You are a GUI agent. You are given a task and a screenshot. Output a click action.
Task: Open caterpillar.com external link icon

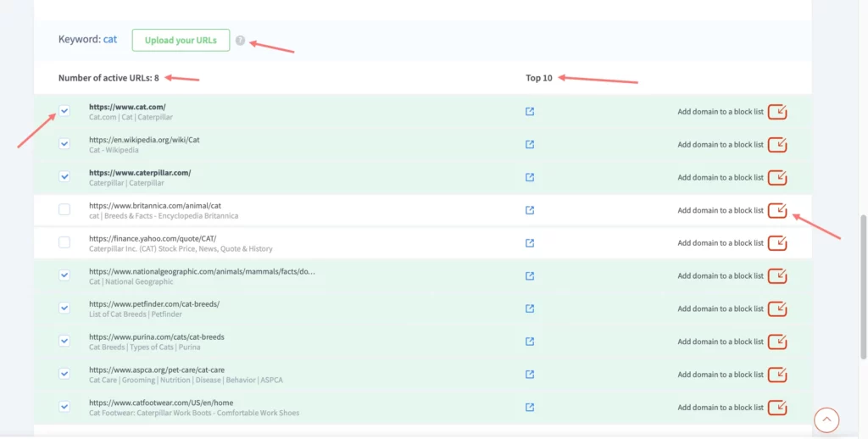[530, 177]
